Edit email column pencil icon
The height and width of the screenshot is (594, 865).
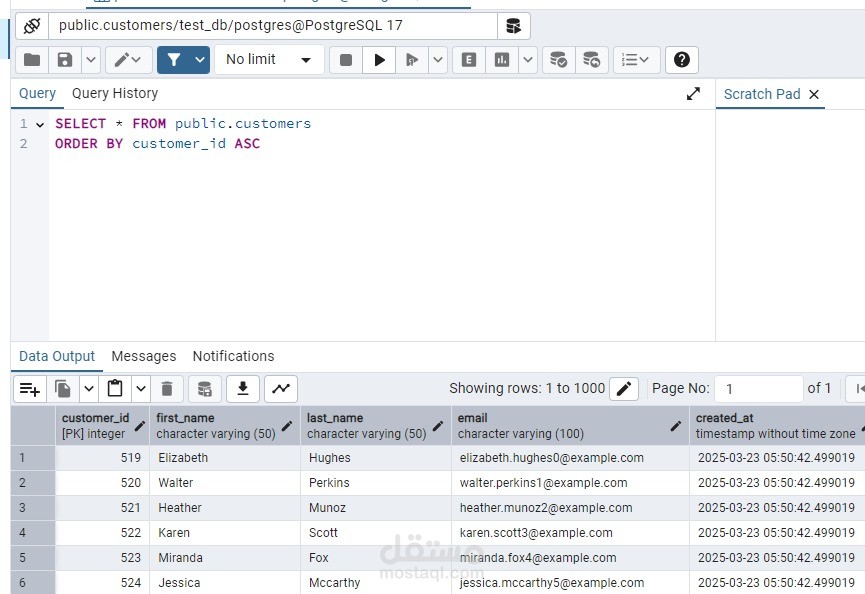point(675,426)
